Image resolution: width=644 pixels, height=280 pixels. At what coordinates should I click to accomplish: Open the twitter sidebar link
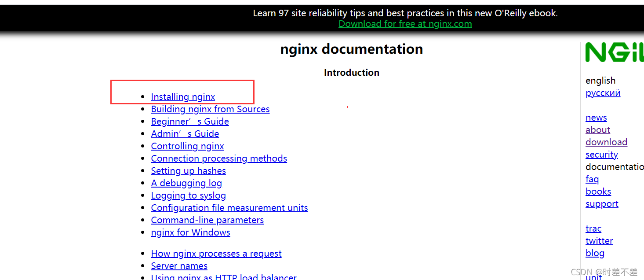pyautogui.click(x=599, y=241)
